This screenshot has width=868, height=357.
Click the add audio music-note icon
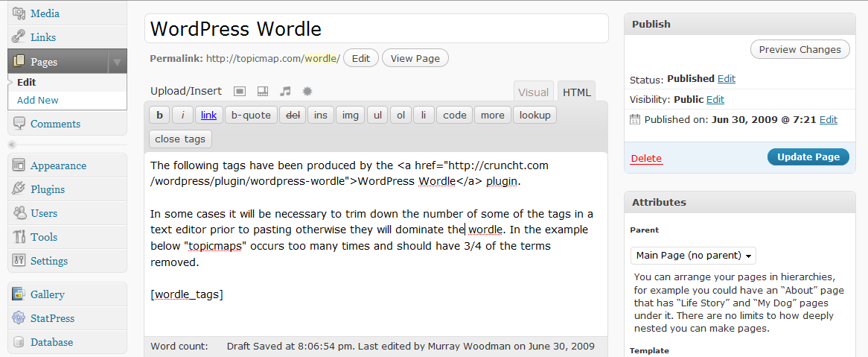pos(284,92)
